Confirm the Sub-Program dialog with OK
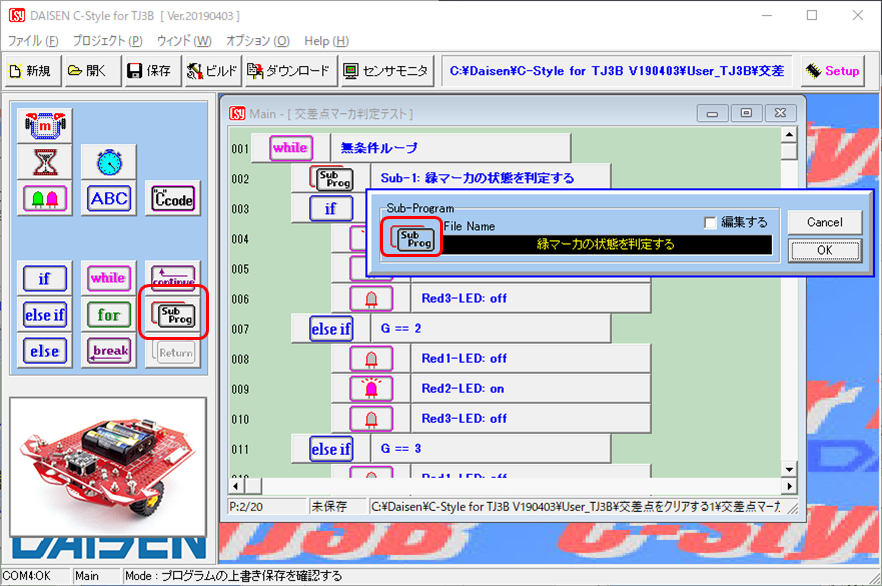882x586 pixels. [x=825, y=250]
